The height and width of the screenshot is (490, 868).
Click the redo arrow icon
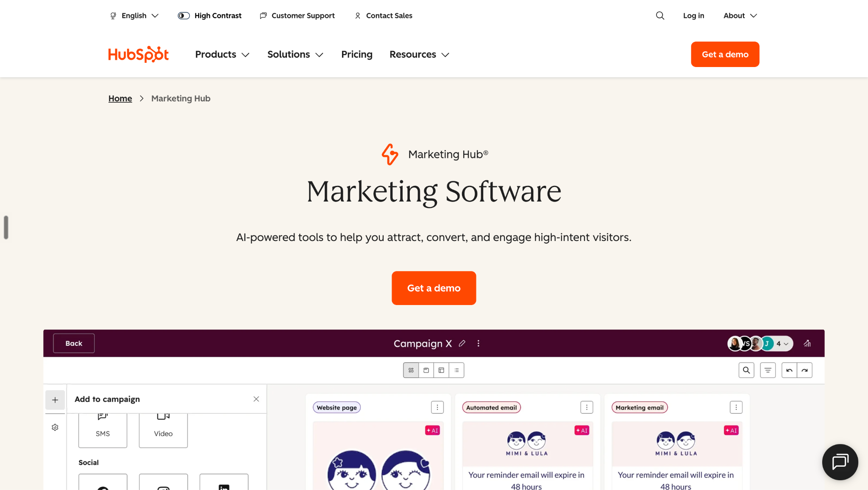(804, 370)
